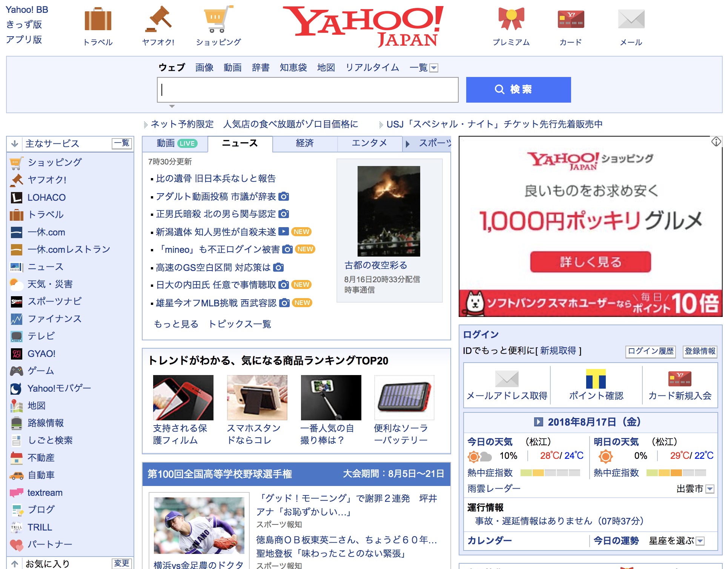Select the エンタメ news tab
The width and height of the screenshot is (728, 569).
[x=369, y=143]
